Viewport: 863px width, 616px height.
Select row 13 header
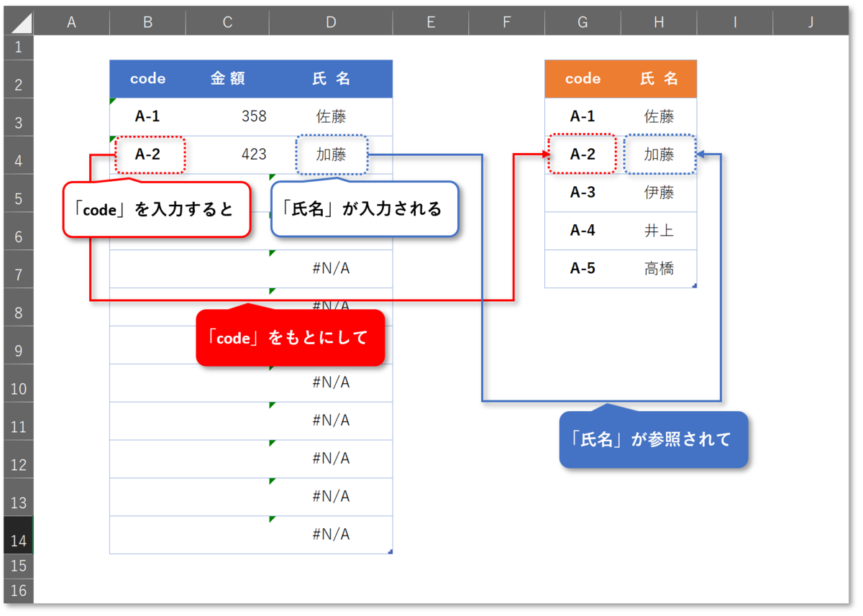[x=19, y=497]
